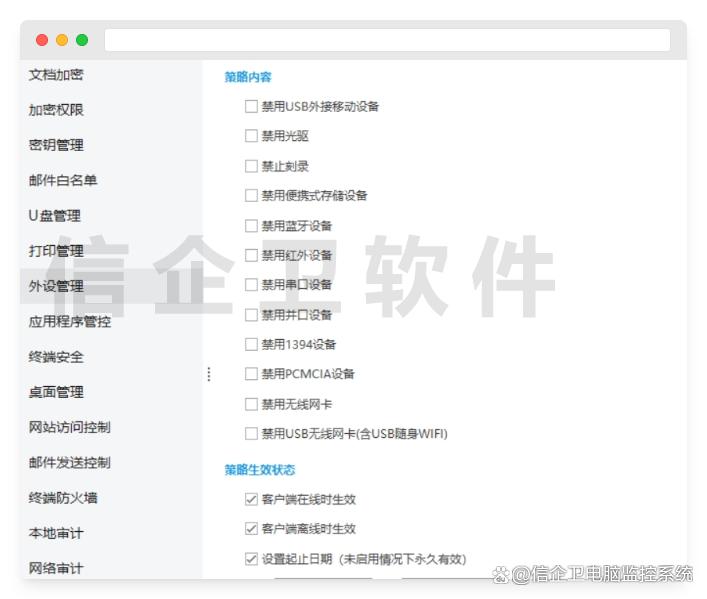This screenshot has height=599, width=707.
Task: Click the vertical dots panel splitter handle
Action: (x=209, y=374)
